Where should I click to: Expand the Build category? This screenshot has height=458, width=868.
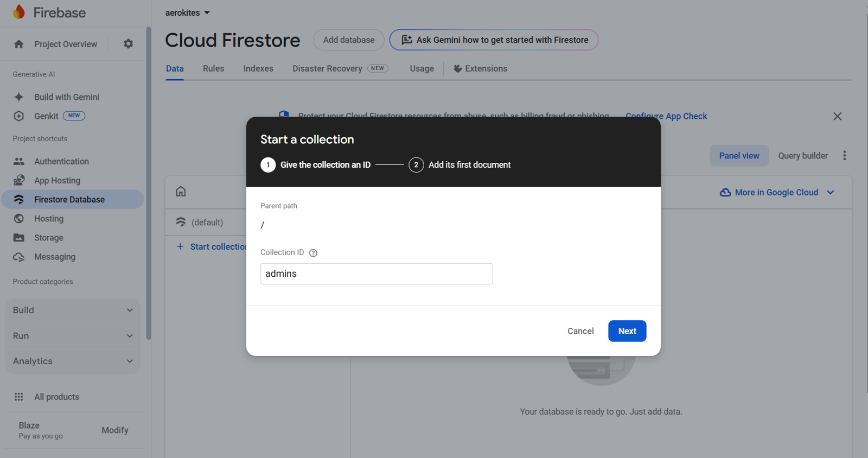[x=73, y=310]
